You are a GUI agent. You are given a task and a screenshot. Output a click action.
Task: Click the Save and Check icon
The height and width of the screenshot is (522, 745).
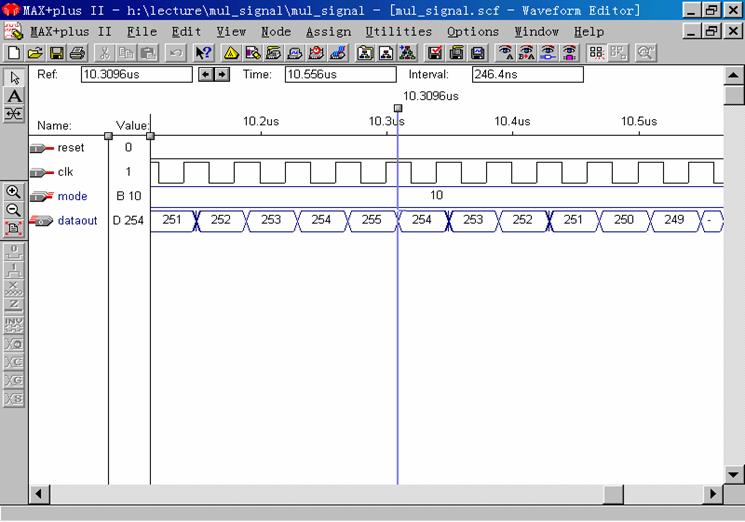435,53
